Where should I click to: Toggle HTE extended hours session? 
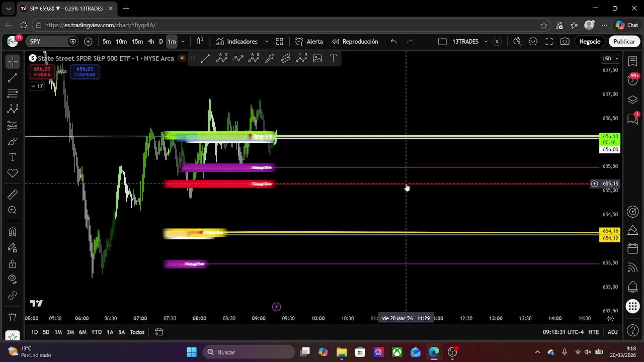[594, 332]
